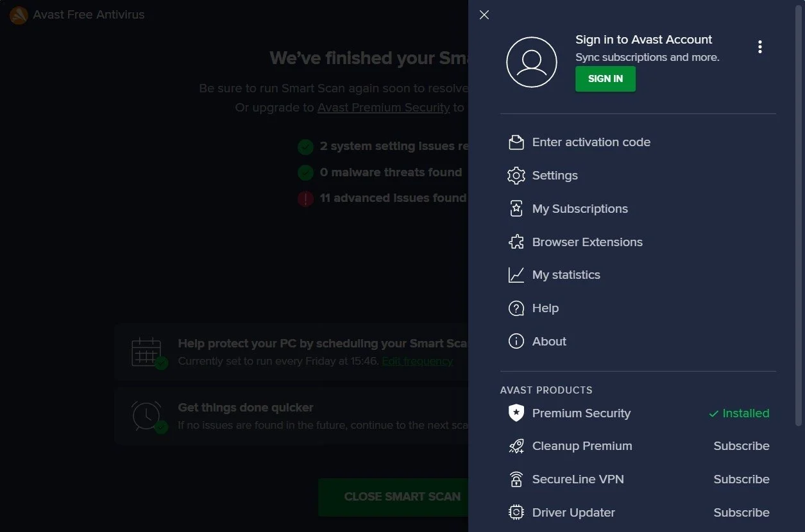Subscribe to SecureLine VPN
Screen dimensions: 805x532
(741, 479)
